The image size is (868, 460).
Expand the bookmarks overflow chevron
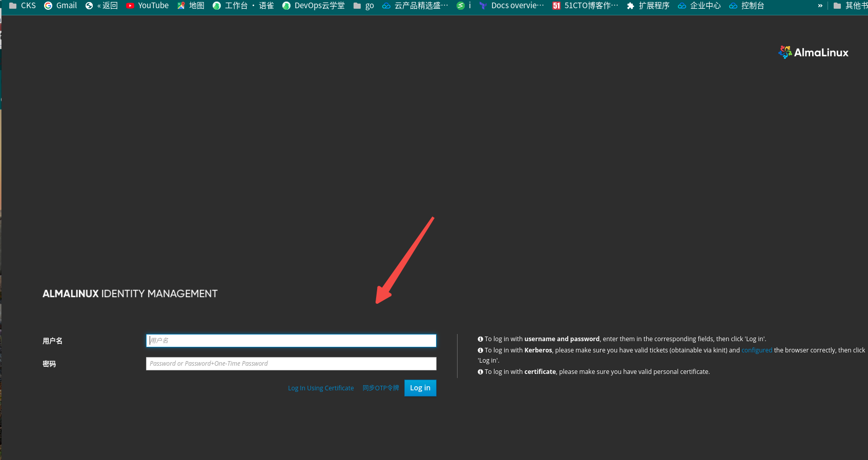[820, 6]
